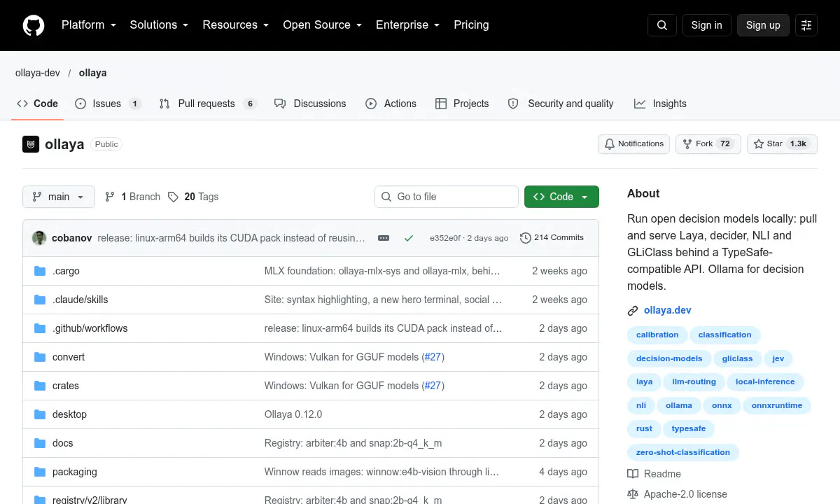
Task: Select the calibration topic tag
Action: (657, 335)
